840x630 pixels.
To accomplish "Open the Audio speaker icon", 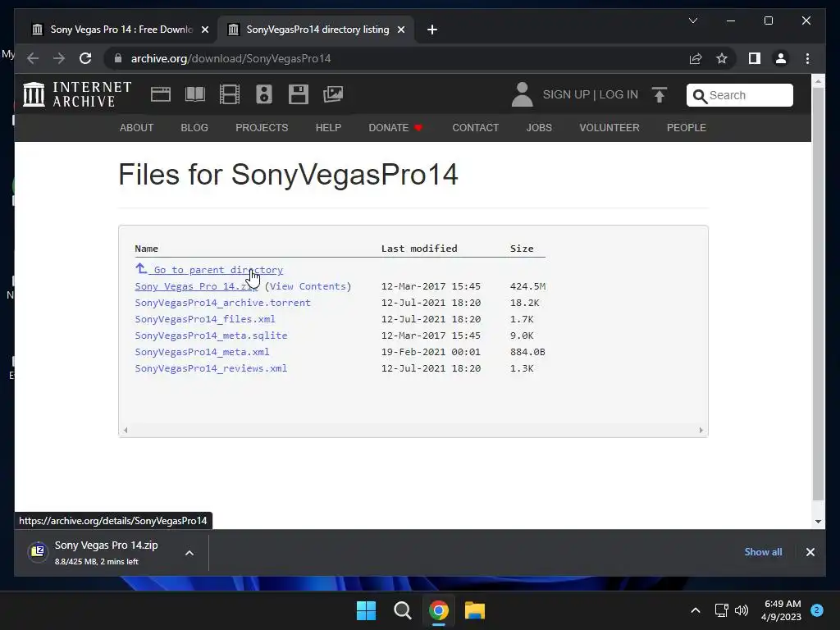I will [263, 94].
